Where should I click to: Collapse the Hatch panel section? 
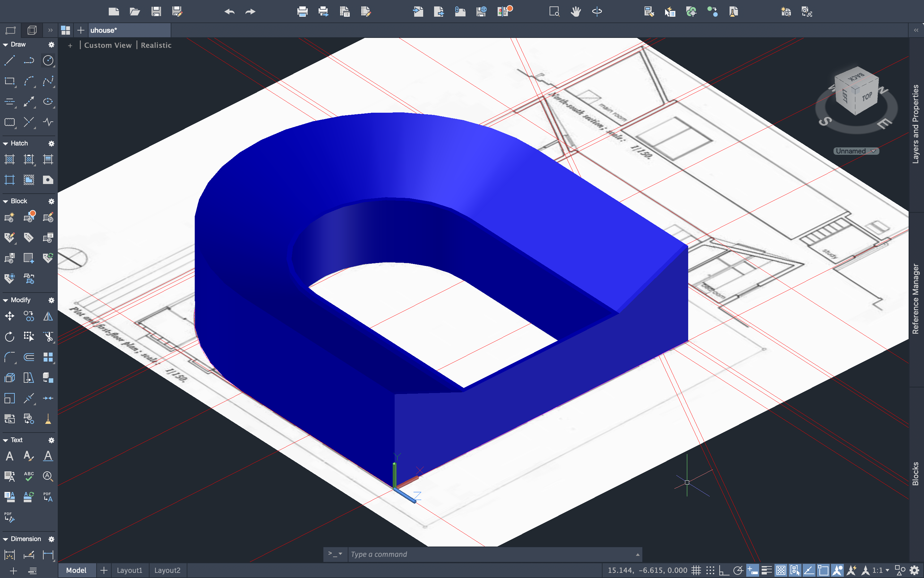5,144
